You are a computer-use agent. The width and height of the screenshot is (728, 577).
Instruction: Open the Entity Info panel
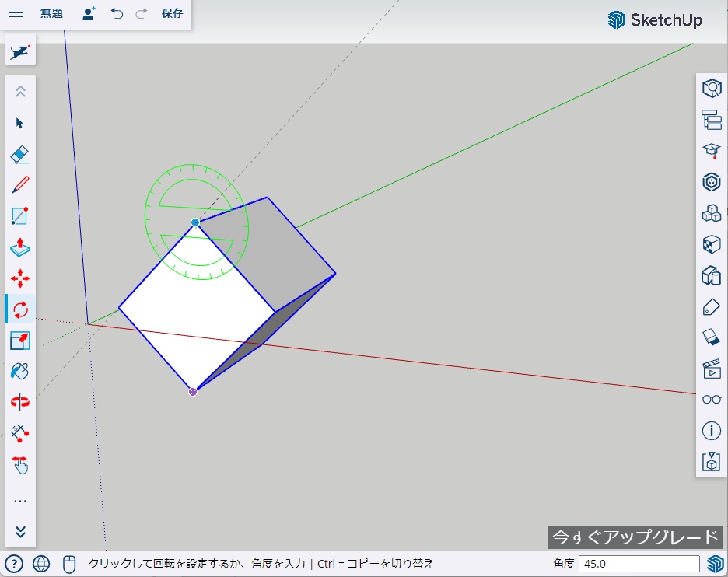pos(711,430)
